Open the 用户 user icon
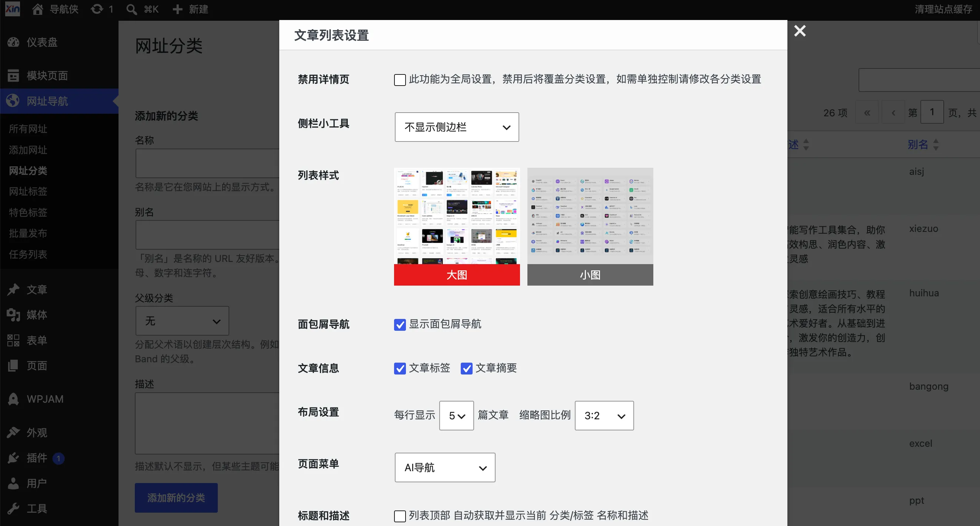980x526 pixels. [13, 483]
